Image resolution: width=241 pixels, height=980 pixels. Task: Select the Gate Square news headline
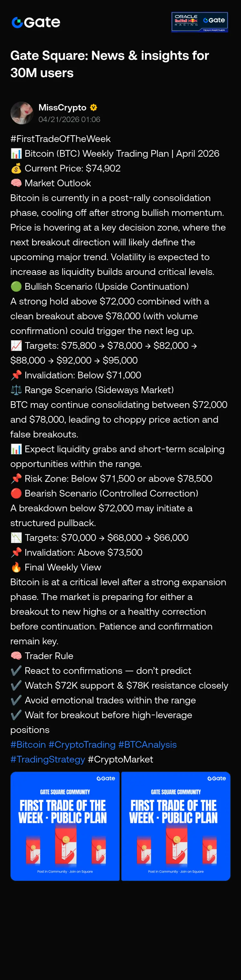coord(110,64)
